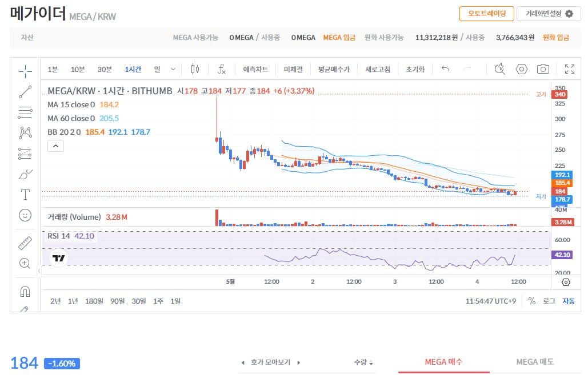
Task: Click the 예측차트 button
Action: coord(255,69)
